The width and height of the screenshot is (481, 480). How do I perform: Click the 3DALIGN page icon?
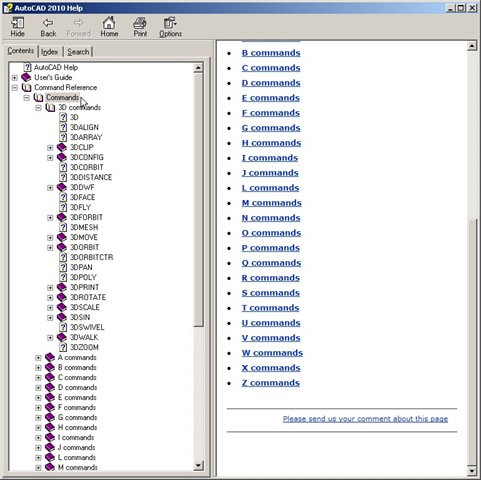tap(63, 127)
